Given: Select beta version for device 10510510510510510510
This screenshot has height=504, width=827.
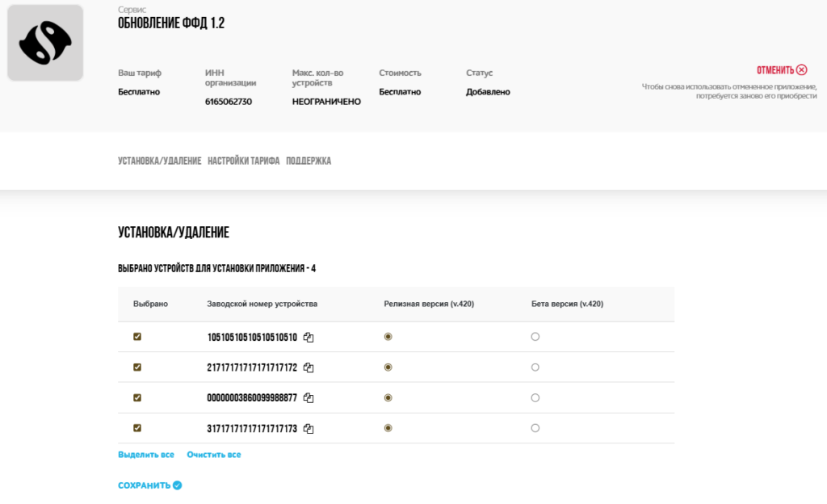Looking at the screenshot, I should [x=535, y=337].
